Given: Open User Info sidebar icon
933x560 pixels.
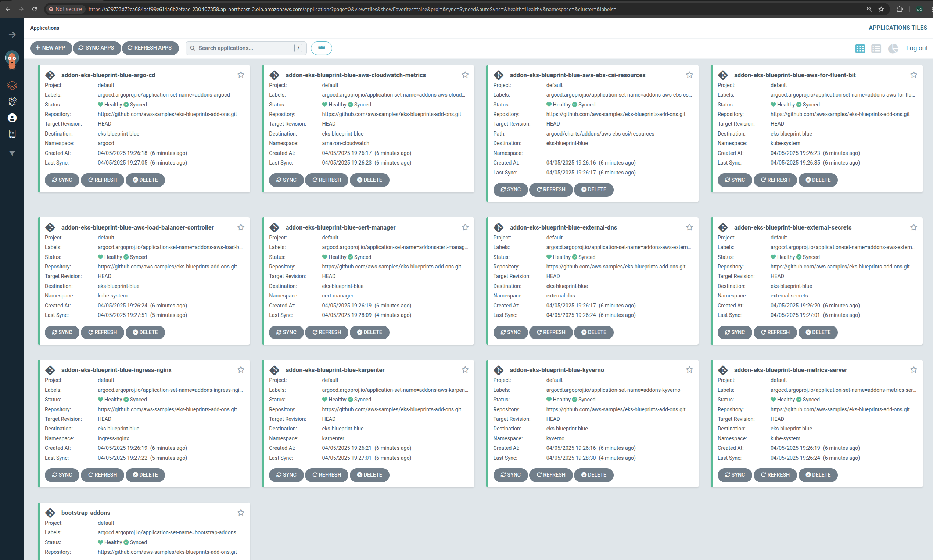Looking at the screenshot, I should (12, 118).
